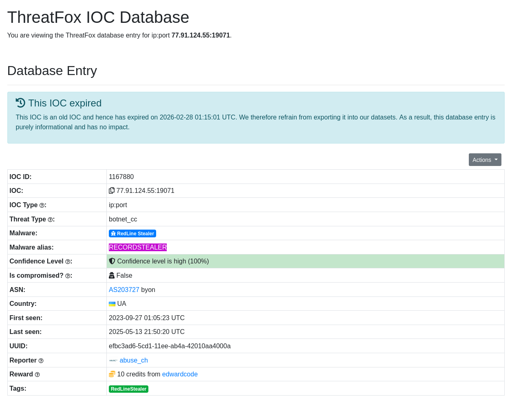Click the Reward help icon
The image size is (532, 418).
[37, 375]
